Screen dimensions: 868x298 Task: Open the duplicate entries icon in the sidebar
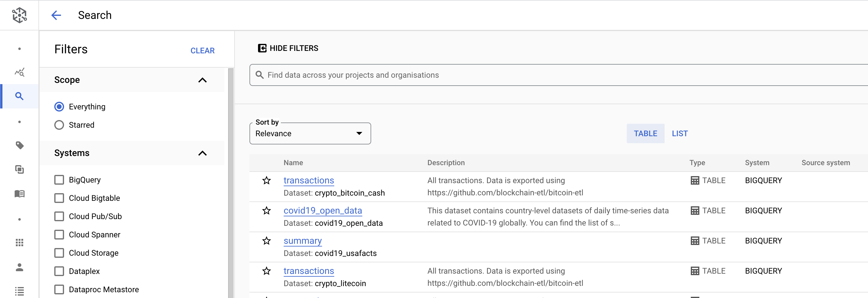pyautogui.click(x=19, y=170)
